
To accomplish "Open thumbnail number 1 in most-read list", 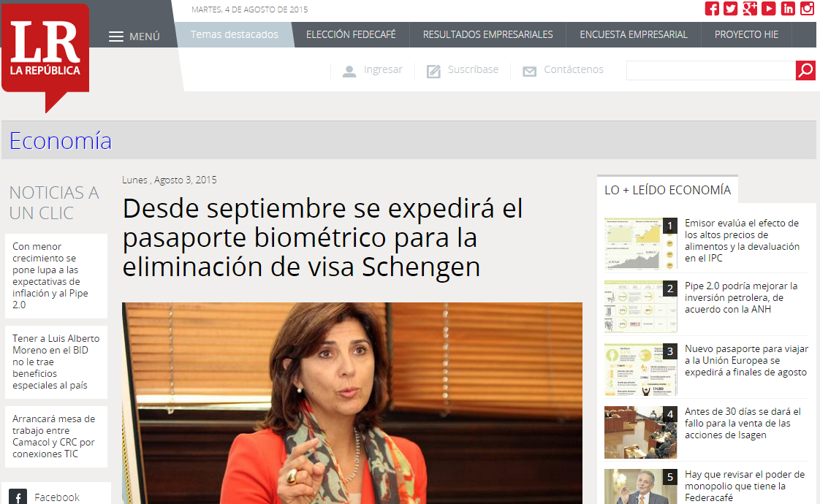I will [641, 244].
